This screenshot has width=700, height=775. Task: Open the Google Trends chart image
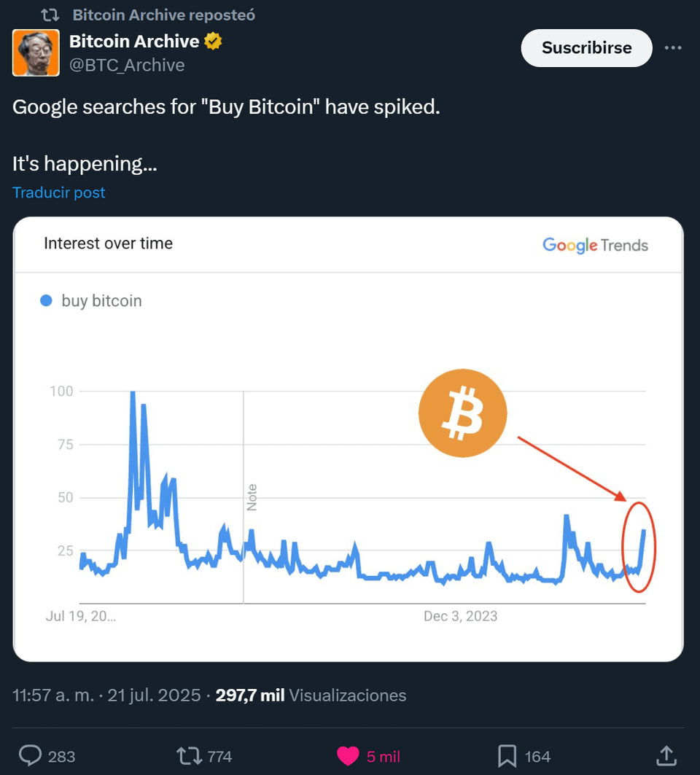(x=348, y=439)
